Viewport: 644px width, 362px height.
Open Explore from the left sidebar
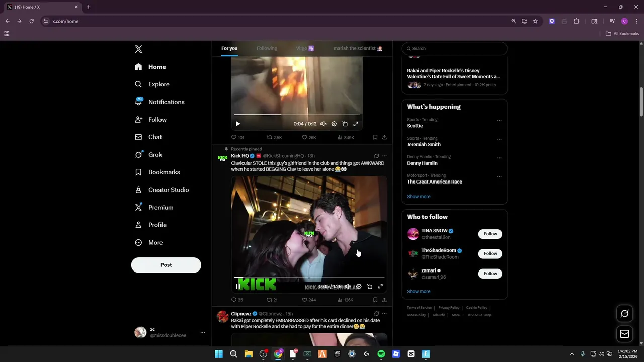click(x=152, y=84)
